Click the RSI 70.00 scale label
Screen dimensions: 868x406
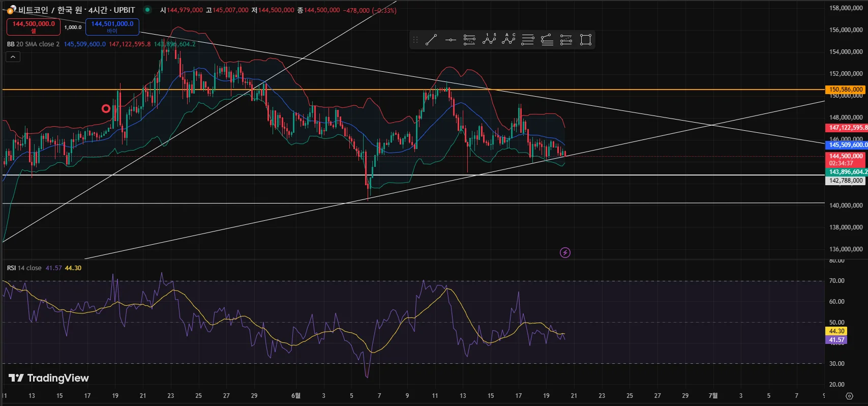point(837,281)
